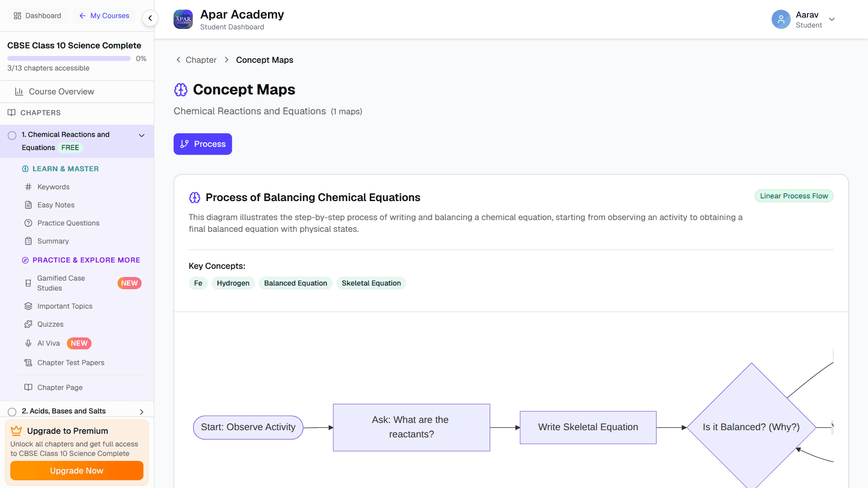
Task: Click Aarav's user avatar icon
Action: (781, 19)
